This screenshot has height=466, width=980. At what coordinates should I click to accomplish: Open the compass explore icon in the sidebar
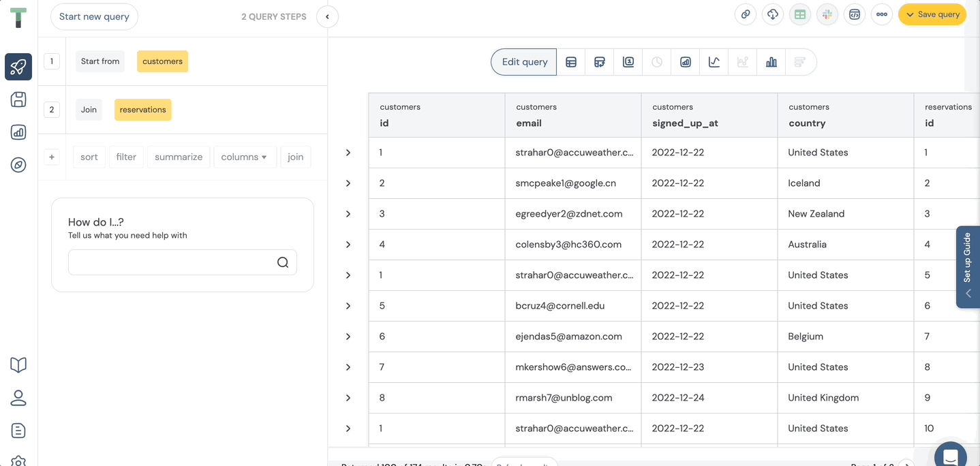(18, 165)
